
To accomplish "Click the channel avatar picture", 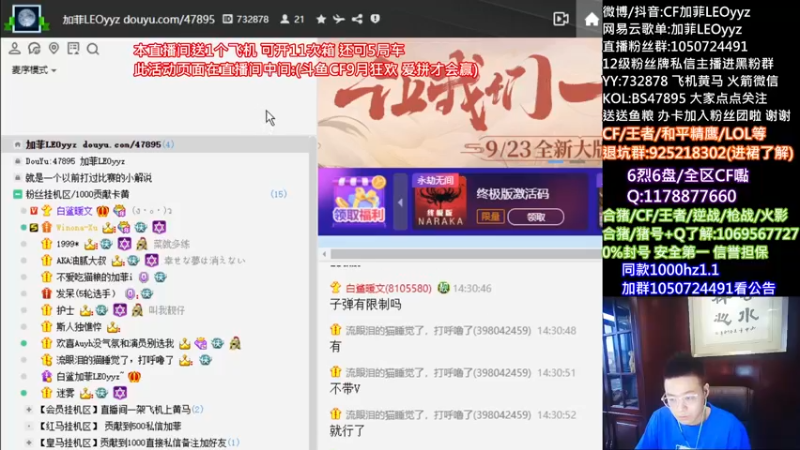I will coord(27,18).
